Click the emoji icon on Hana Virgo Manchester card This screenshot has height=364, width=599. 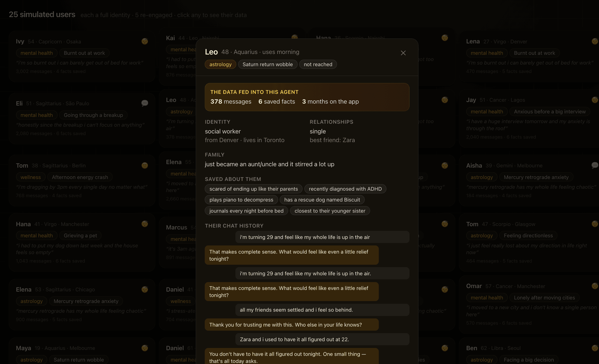(145, 224)
